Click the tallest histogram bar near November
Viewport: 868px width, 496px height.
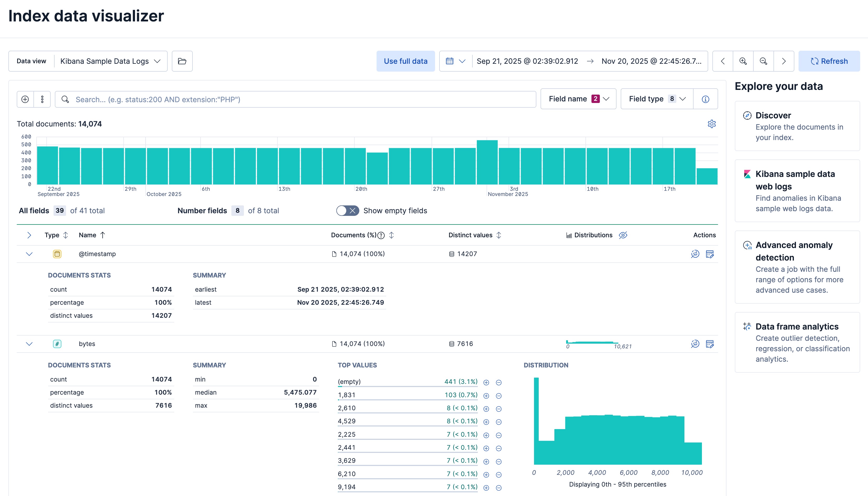(487, 162)
